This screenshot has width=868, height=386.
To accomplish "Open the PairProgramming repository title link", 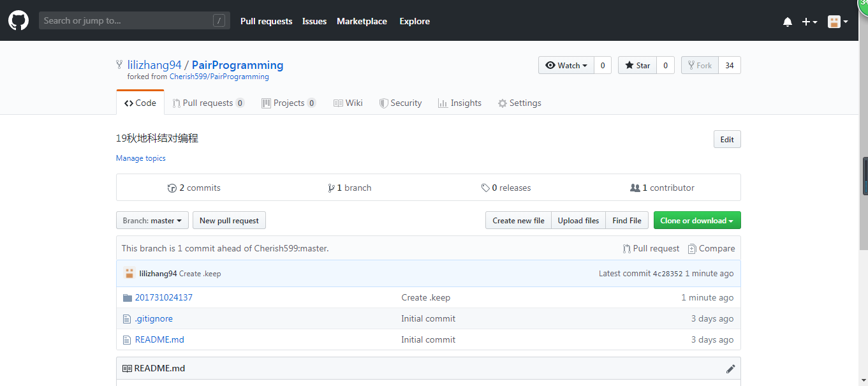I will click(237, 65).
